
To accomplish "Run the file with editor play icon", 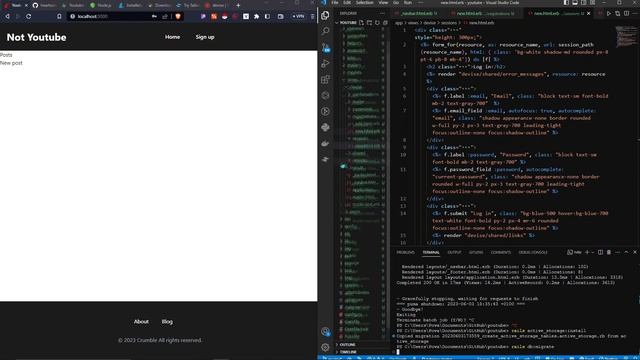I will click(609, 13).
